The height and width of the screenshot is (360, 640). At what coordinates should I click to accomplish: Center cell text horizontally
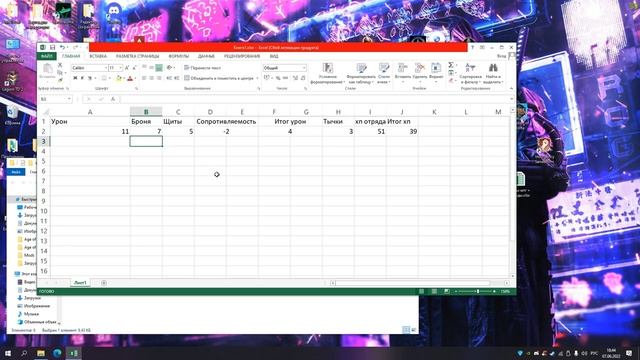[151, 78]
